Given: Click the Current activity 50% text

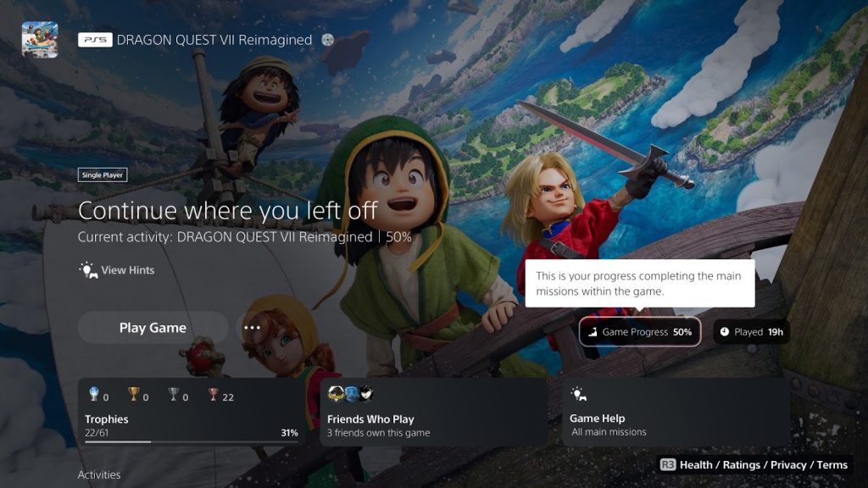Looking at the screenshot, I should [245, 237].
